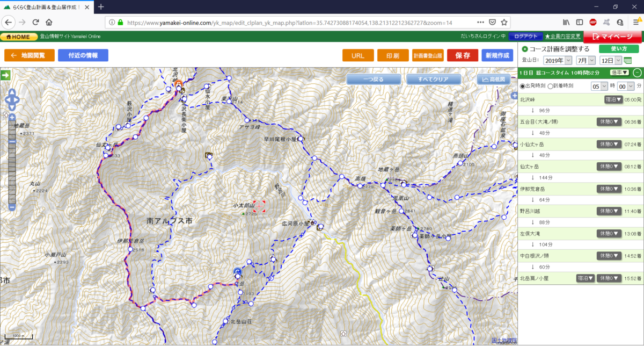Screen dimensions: 644x346
Task: Open 宿泊 dropdown for 北沢峠
Action: pyautogui.click(x=613, y=99)
